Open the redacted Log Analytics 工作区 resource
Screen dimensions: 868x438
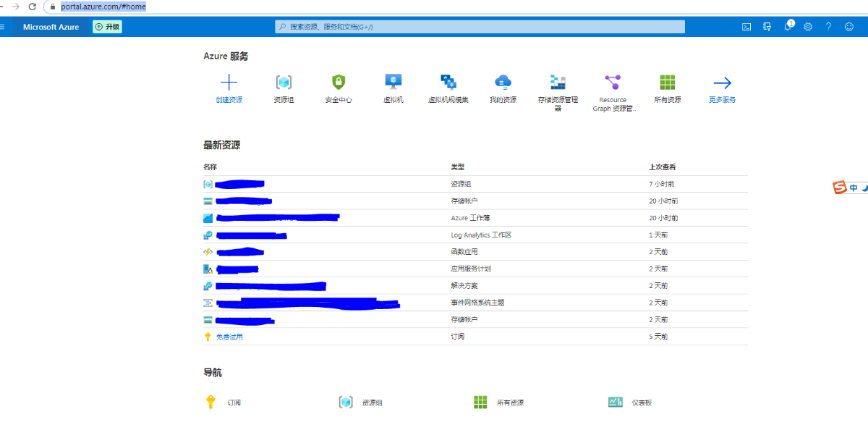pyautogui.click(x=251, y=235)
